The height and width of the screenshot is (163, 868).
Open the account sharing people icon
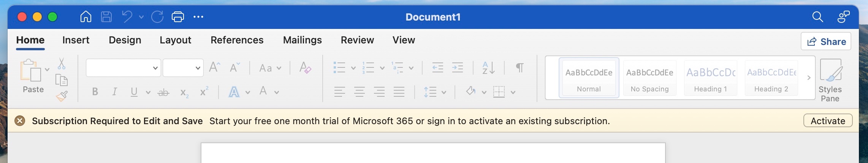pos(843,17)
